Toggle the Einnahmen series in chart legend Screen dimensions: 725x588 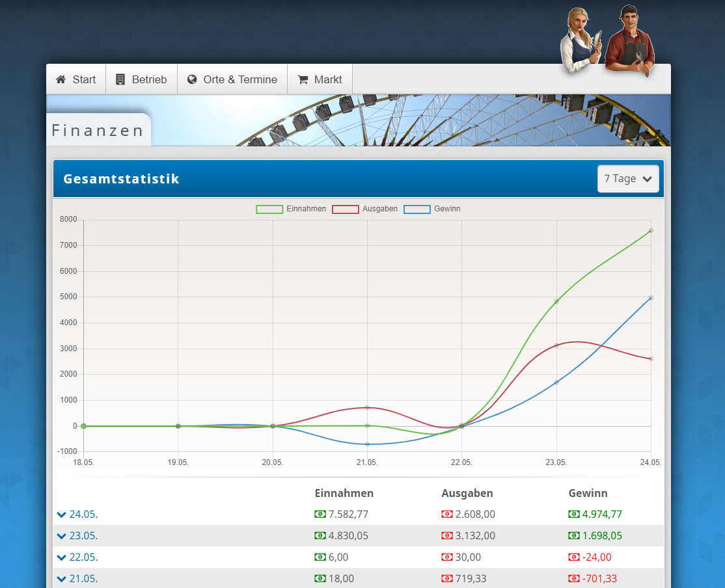coord(291,209)
